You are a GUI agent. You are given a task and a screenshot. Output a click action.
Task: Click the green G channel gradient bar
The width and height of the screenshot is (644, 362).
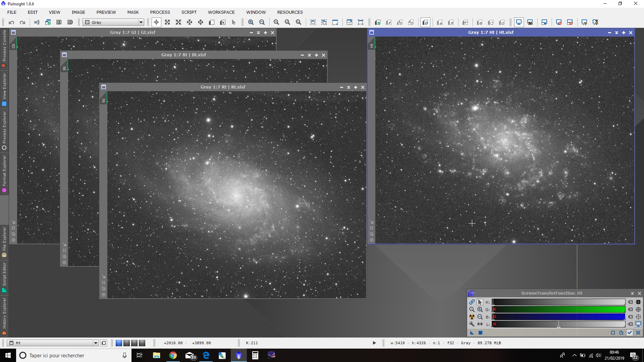click(x=559, y=309)
